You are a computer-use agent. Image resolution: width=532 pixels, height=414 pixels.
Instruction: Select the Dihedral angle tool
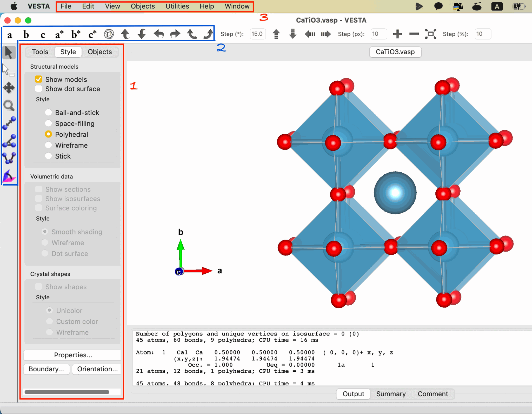click(9, 158)
